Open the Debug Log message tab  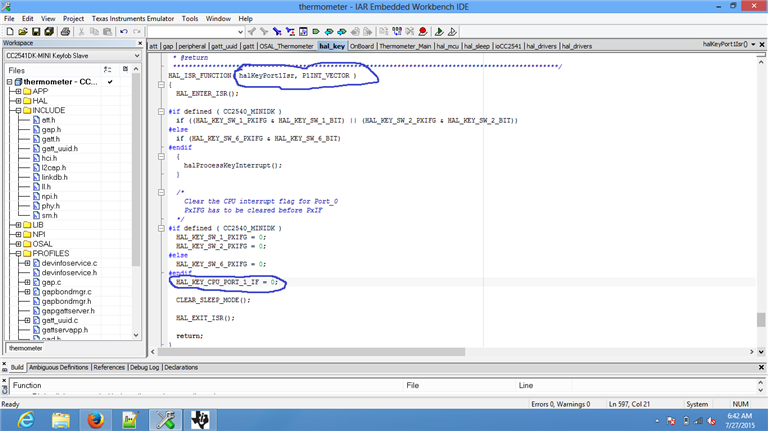pos(144,367)
